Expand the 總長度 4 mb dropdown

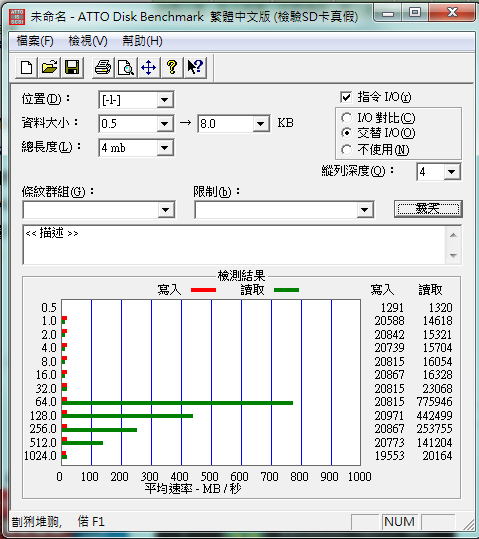pos(164,148)
